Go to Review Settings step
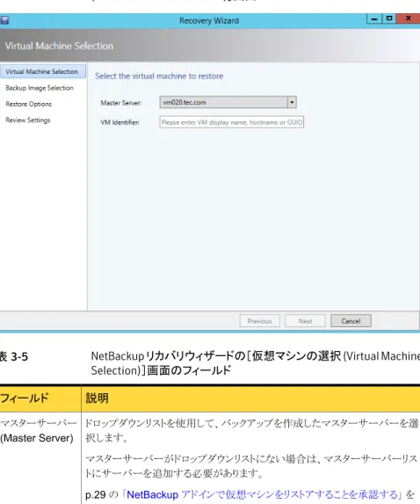This screenshot has height=504, width=420. coord(28,120)
